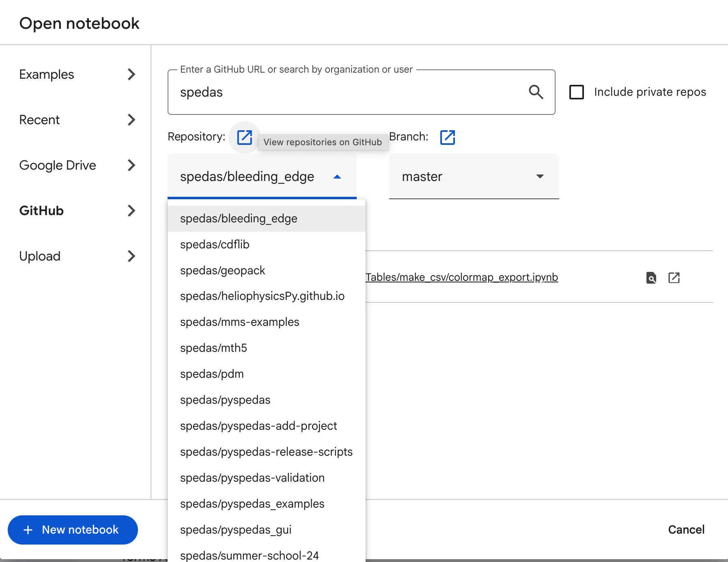Image resolution: width=728 pixels, height=562 pixels.
Task: Select spedas/bleeding_edge from the list
Action: (267, 219)
